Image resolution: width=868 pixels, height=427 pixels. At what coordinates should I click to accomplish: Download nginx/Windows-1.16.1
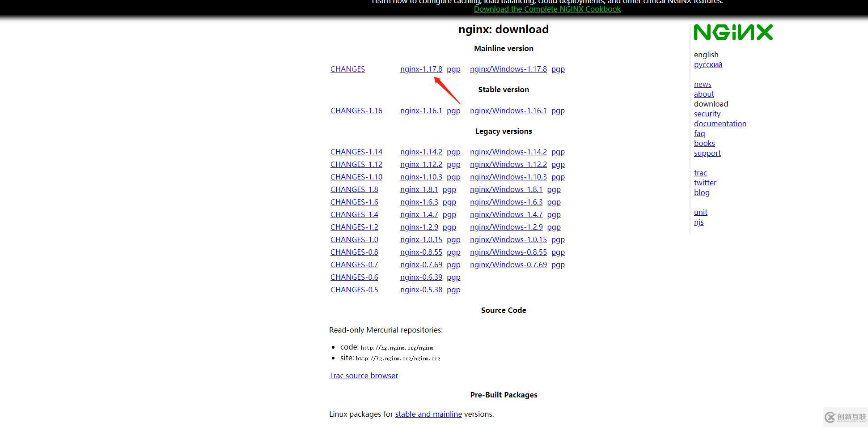tap(508, 111)
